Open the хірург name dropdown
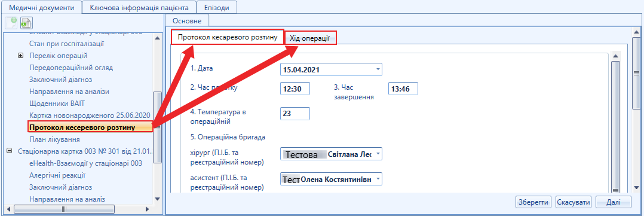 (x=378, y=154)
